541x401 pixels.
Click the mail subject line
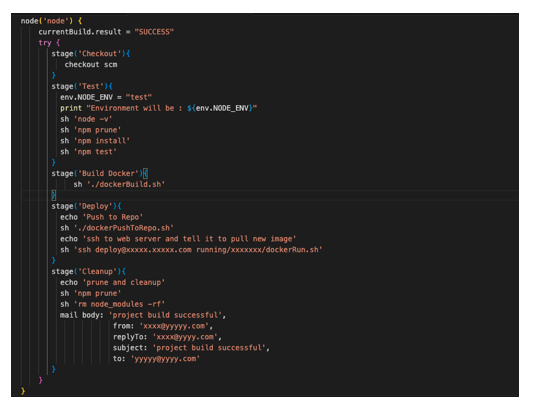(x=191, y=348)
